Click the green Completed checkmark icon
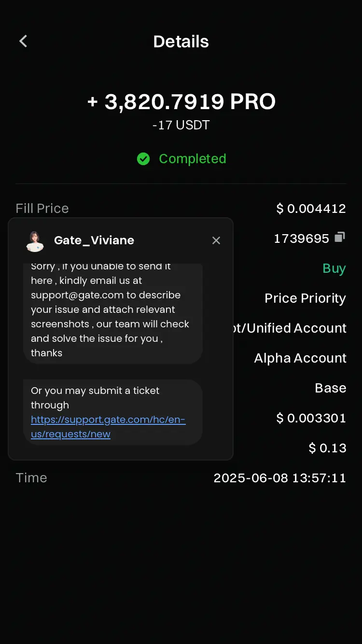The image size is (362, 644). coord(143,159)
